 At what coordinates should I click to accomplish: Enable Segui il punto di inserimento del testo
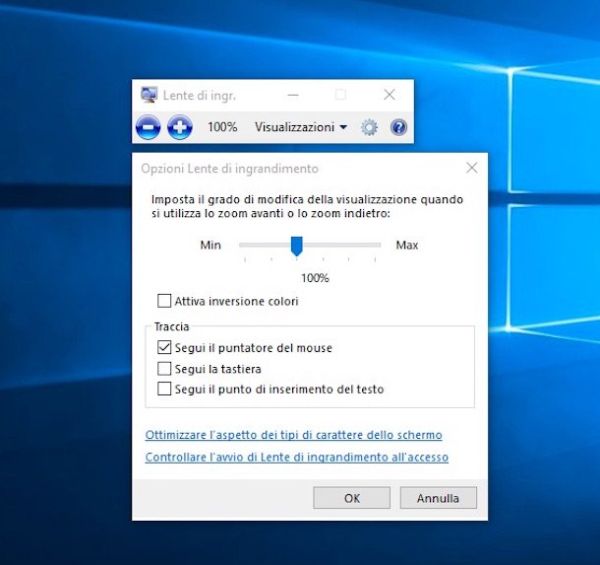[164, 389]
